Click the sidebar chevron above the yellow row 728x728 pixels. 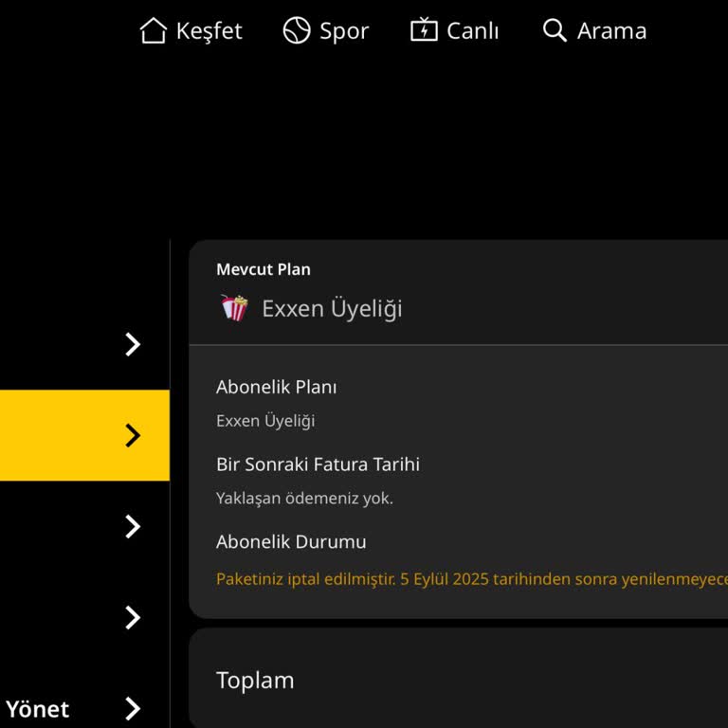coord(133,345)
